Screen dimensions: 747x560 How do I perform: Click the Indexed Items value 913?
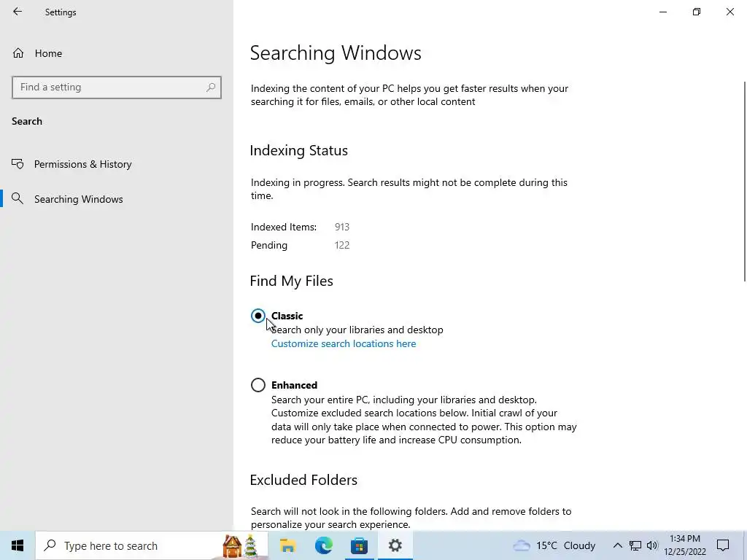342,227
